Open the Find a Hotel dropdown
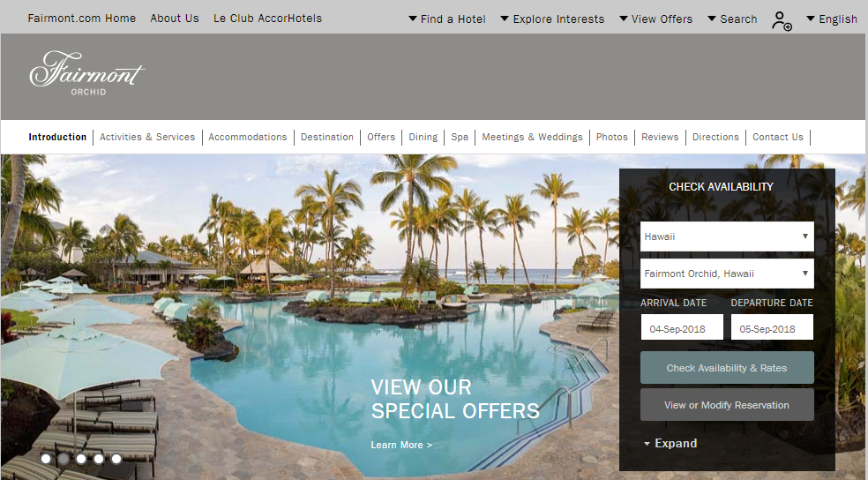The width and height of the screenshot is (868, 480). click(x=446, y=19)
